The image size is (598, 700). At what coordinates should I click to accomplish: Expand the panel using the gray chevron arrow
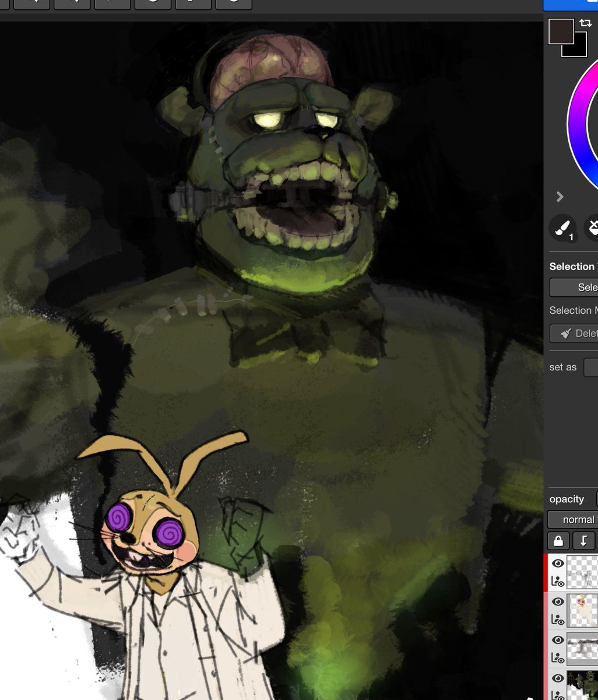(x=560, y=197)
